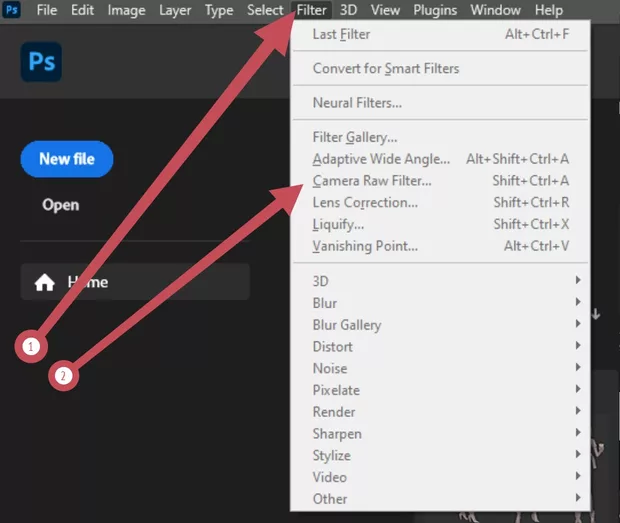Screen dimensions: 620x523
Task: Click the large Ps logo on the home screen
Action: (x=41, y=62)
